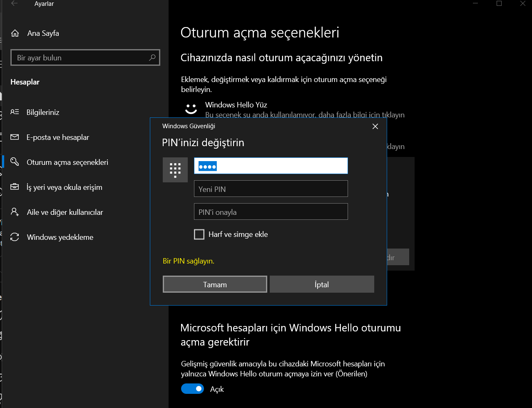This screenshot has width=532, height=408.
Task: Click the PIN keypad icon in dialog
Action: pyautogui.click(x=175, y=170)
